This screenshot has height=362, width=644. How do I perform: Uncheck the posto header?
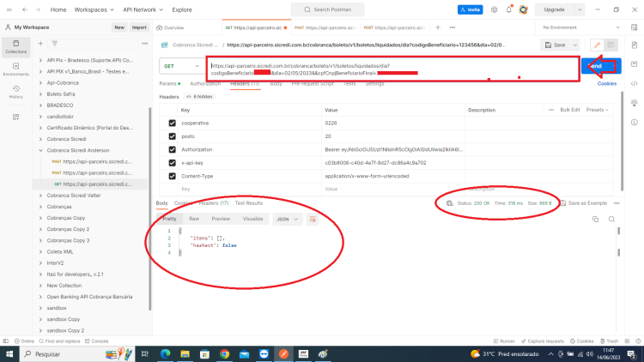(172, 136)
